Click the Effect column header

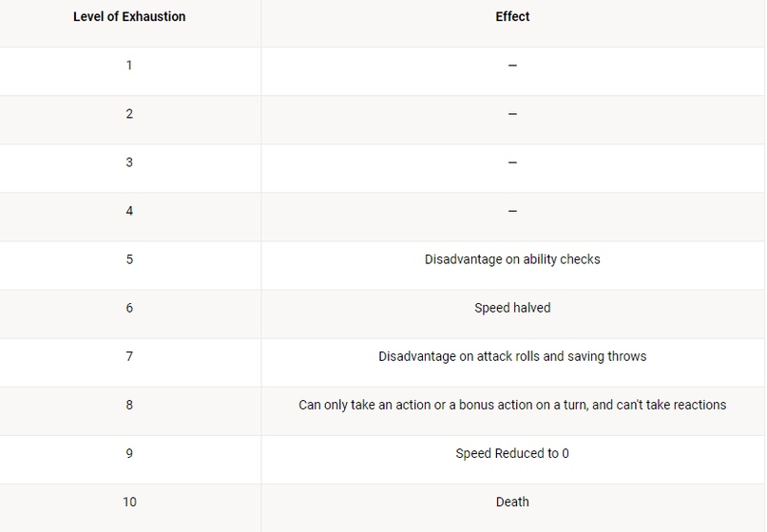512,17
